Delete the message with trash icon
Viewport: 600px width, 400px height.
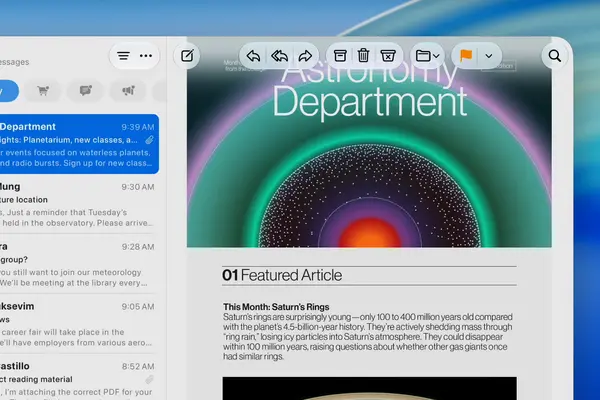click(x=364, y=56)
